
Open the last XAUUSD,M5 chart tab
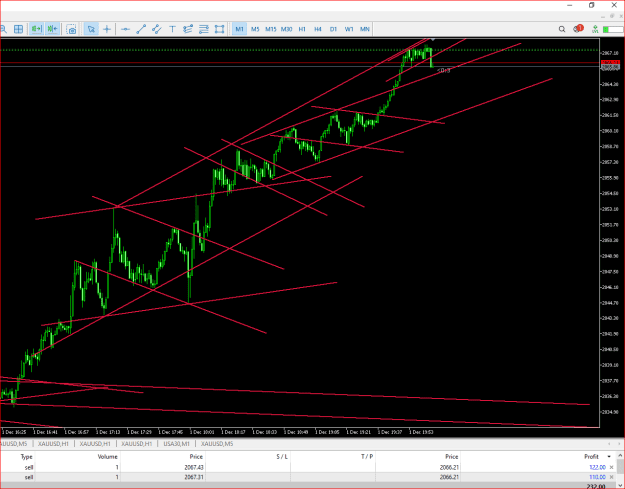(217, 444)
